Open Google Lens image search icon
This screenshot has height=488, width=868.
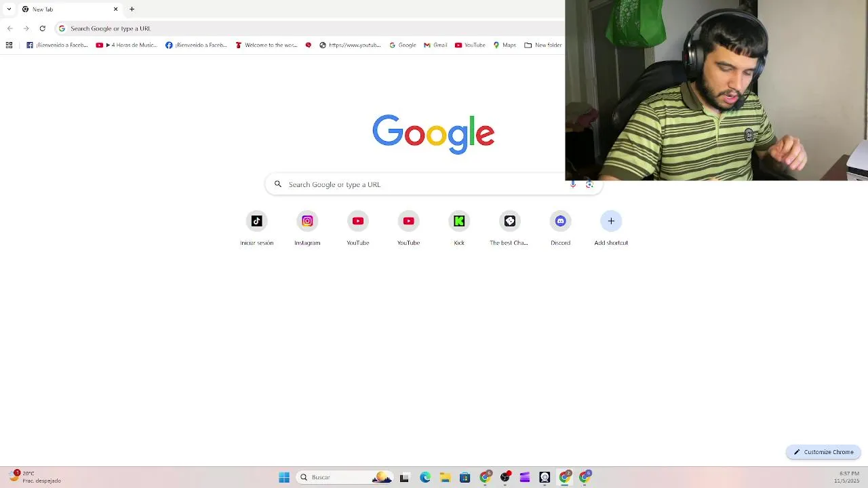[589, 184]
